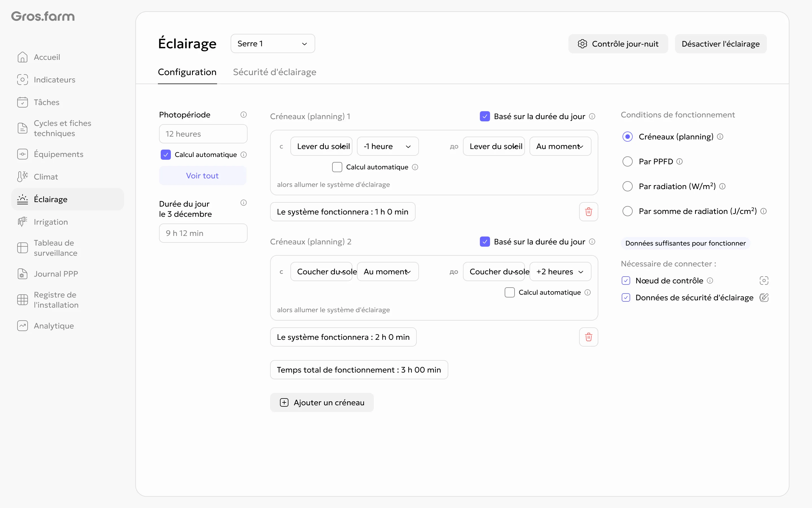Select the Par PPFD radio option
Screen dimensions: 812x508
coord(627,162)
